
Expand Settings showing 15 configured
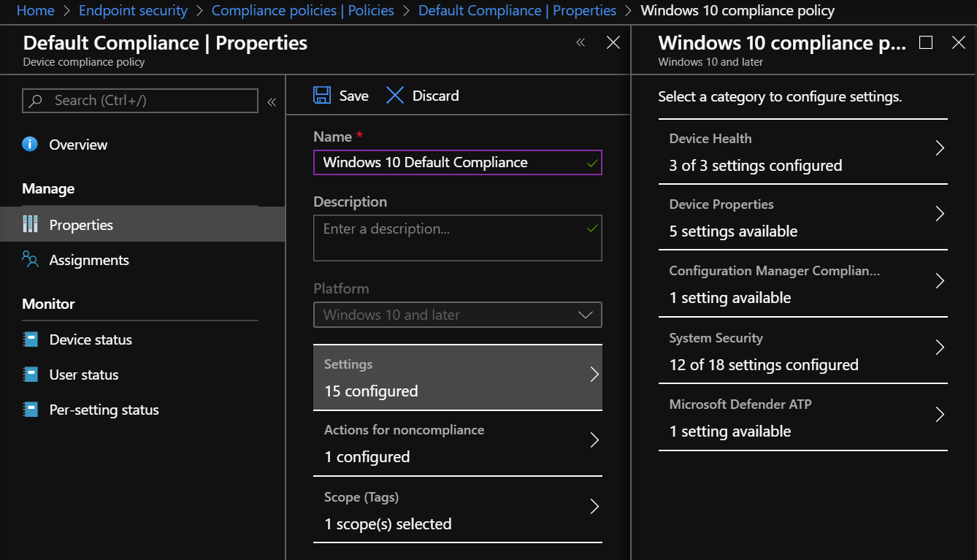(457, 377)
